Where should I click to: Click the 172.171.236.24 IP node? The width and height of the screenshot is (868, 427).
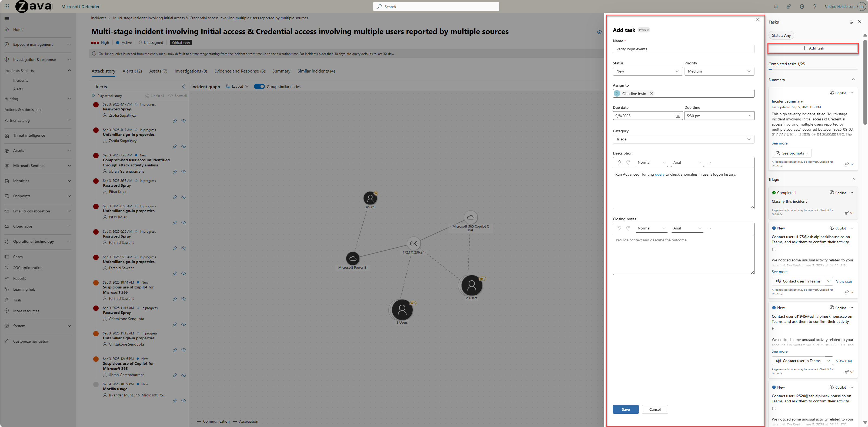413,244
